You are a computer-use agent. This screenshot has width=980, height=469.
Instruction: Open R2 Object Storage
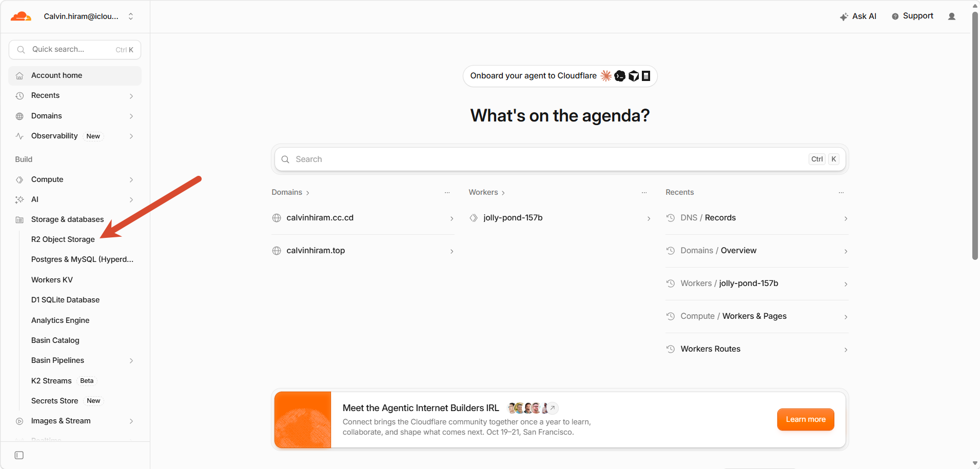[x=63, y=239]
